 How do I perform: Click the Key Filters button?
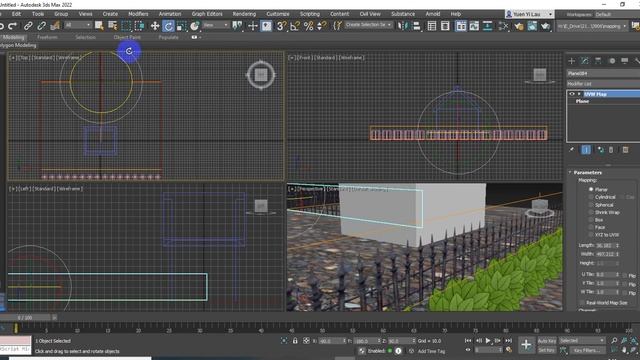click(587, 350)
